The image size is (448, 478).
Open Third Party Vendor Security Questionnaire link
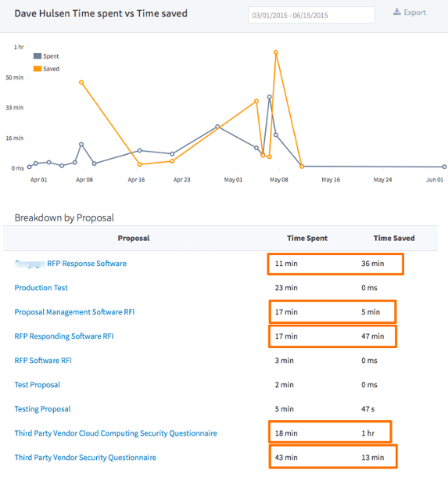(x=85, y=458)
